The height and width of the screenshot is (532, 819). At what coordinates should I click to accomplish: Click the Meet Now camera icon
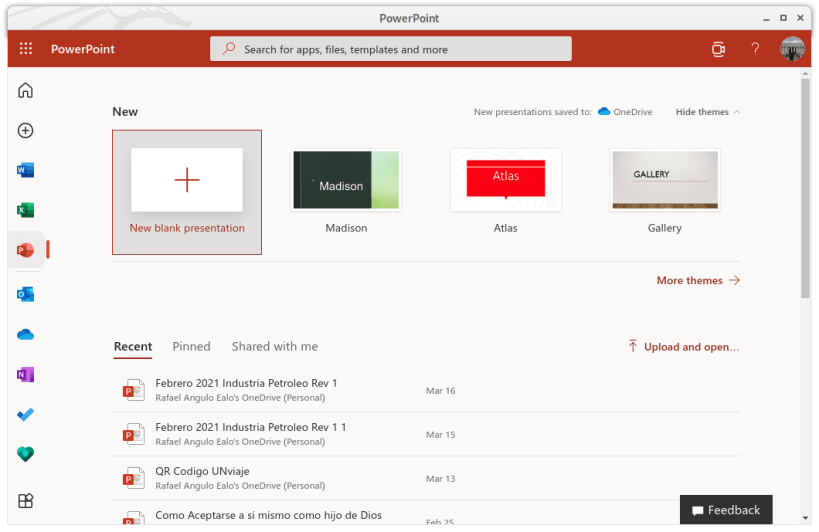[x=718, y=49]
